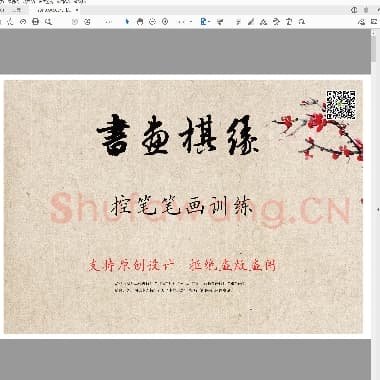This screenshot has width=380, height=380.
Task: Click the red slogan text line
Action: [x=182, y=265]
